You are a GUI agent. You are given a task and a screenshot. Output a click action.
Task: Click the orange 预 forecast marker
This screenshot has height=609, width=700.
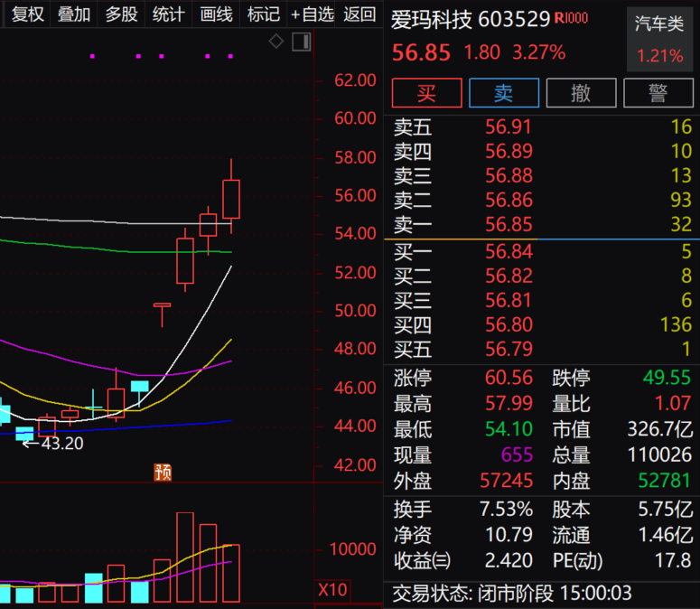point(163,472)
